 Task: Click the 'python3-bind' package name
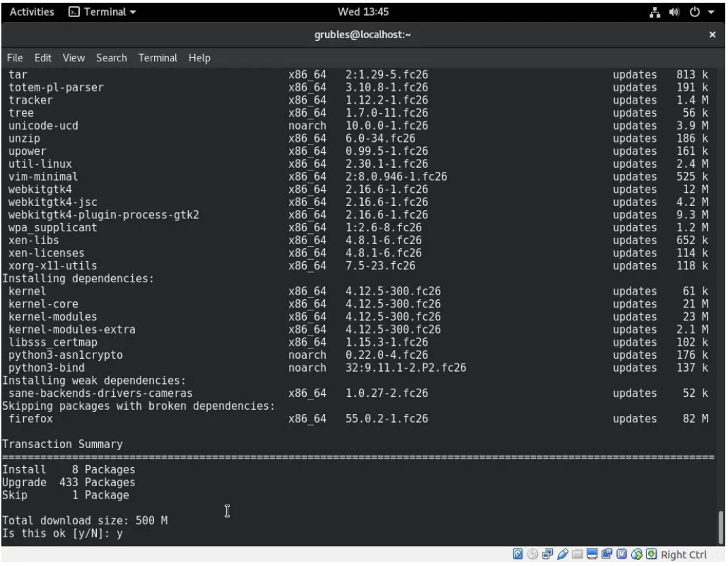[x=46, y=368]
